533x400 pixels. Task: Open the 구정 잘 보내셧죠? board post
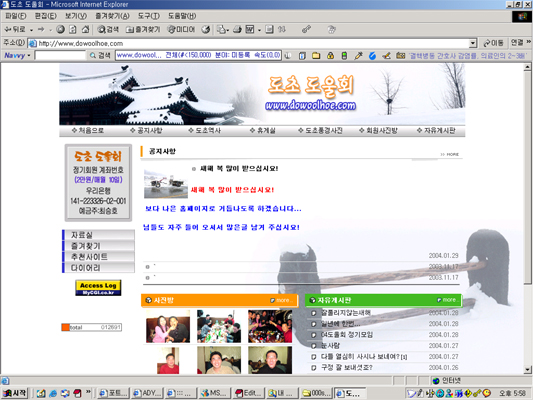pos(347,368)
